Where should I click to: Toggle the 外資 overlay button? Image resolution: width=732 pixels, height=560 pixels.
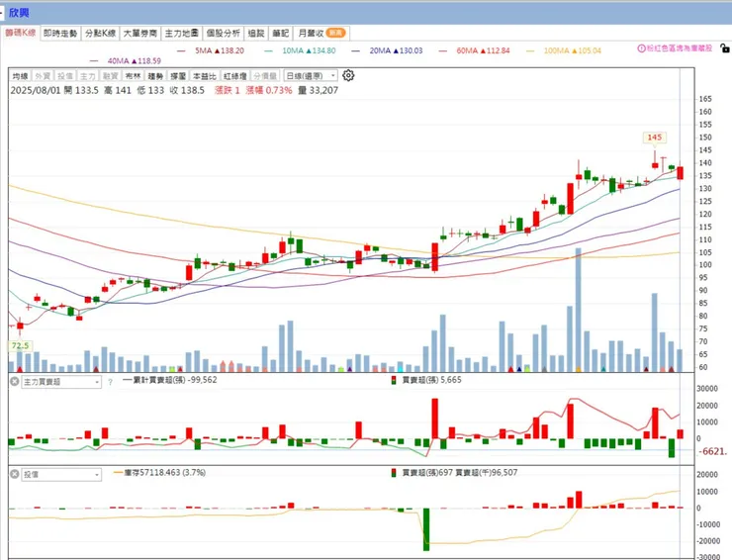coord(43,75)
